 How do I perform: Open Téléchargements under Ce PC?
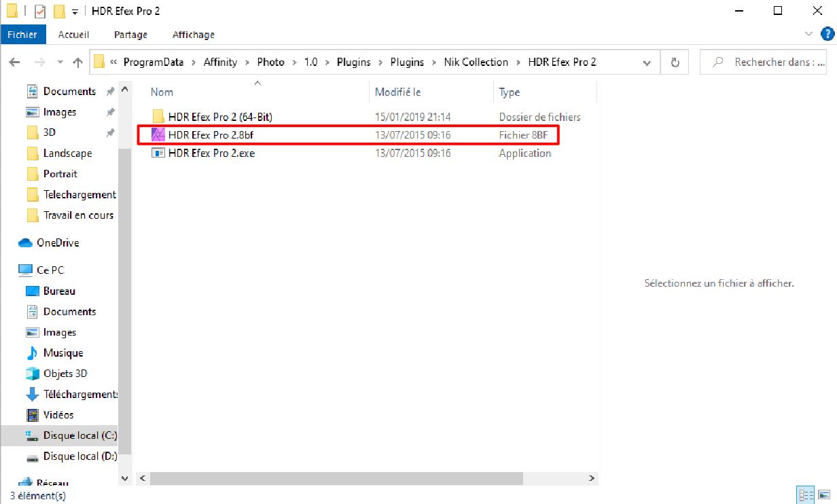[x=80, y=394]
